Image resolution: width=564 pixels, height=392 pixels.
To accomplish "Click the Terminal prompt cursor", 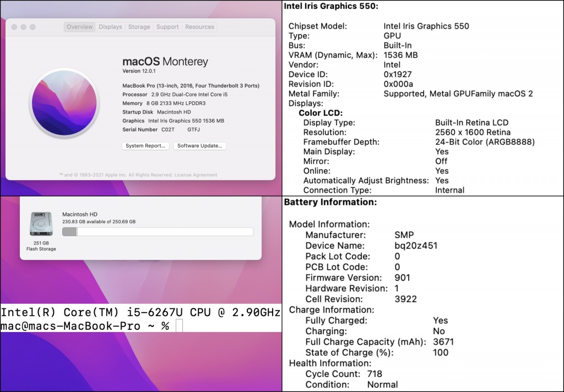I will (179, 326).
